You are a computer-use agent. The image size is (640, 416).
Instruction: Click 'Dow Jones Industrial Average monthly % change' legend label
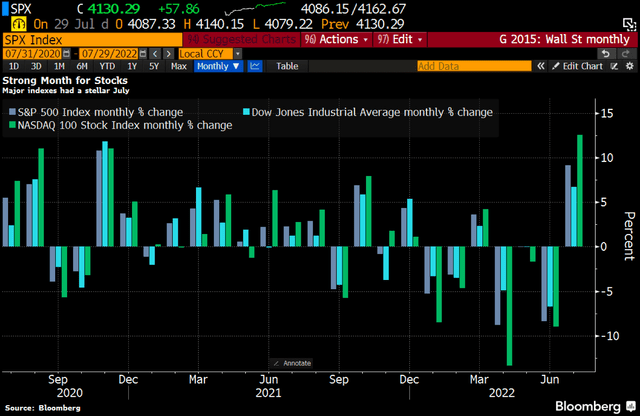point(372,112)
